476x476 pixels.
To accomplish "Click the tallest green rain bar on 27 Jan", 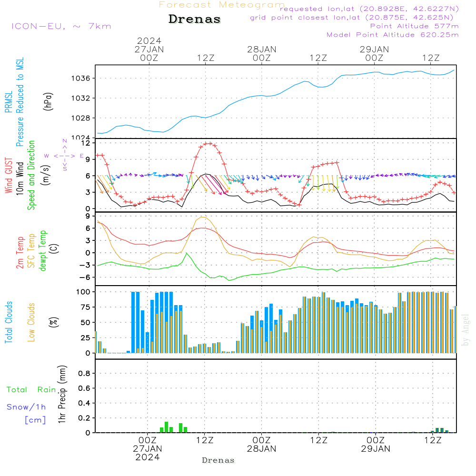I will click(x=166, y=426).
